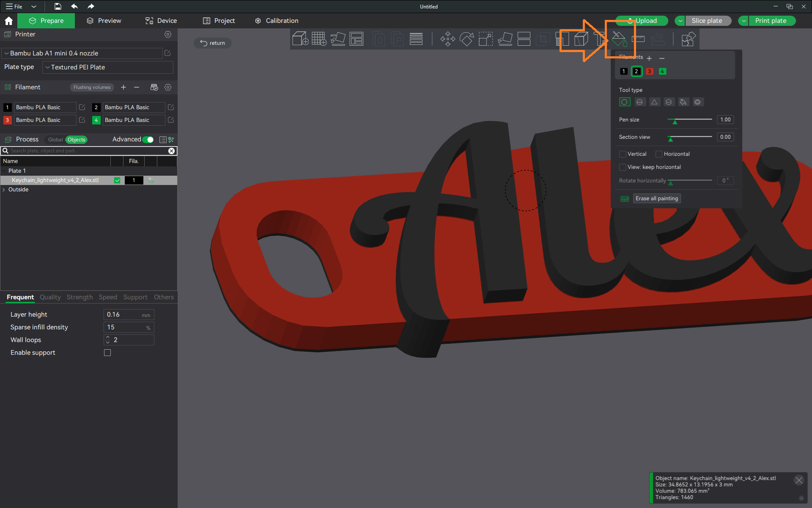Image resolution: width=812 pixels, height=508 pixels.
Task: Click the return button
Action: 212,43
